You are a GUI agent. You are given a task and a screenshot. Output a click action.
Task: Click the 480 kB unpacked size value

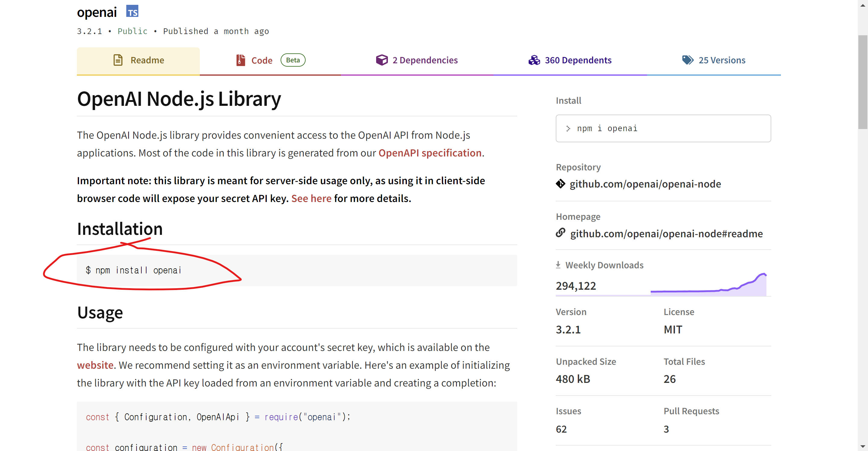point(573,379)
